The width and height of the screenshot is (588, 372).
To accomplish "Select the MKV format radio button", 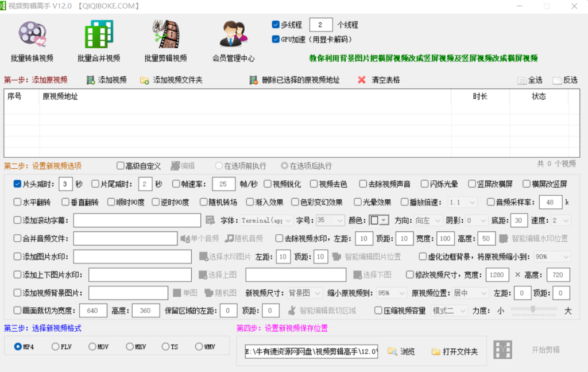I will [130, 347].
